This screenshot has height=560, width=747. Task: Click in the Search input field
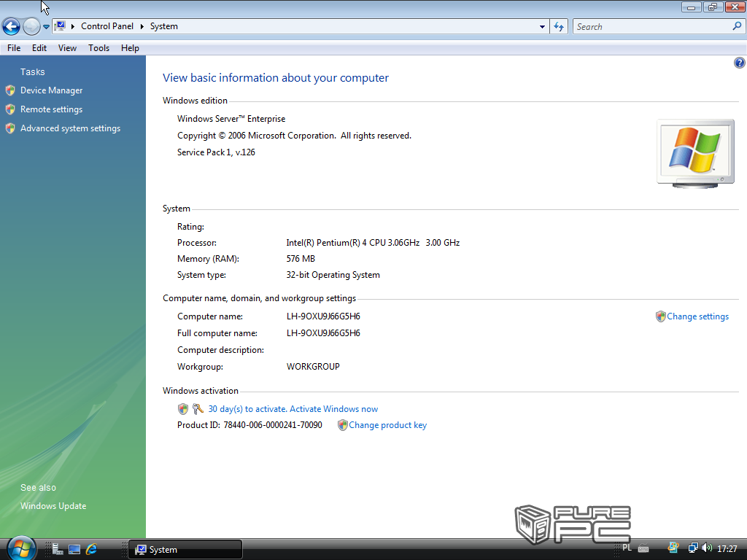click(651, 27)
